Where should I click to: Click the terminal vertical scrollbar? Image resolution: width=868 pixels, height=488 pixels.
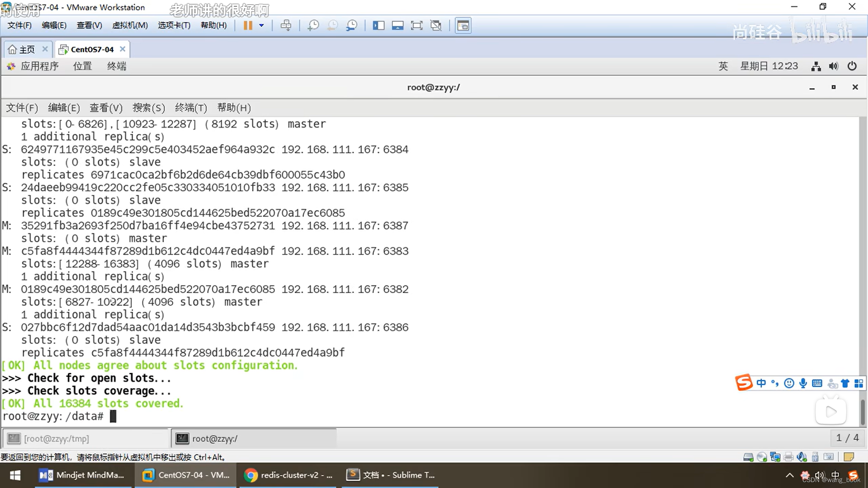coord(863,411)
